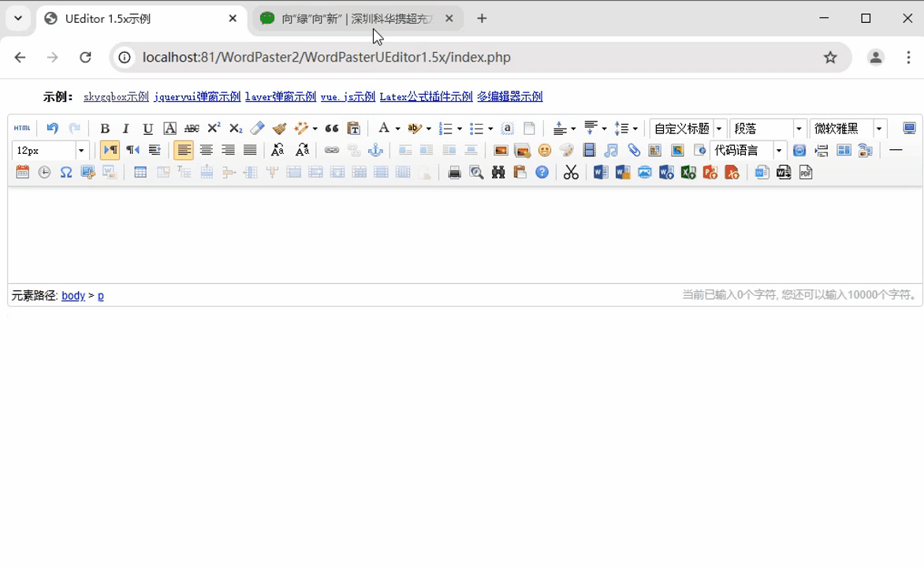Screen dimensions: 924x568
Task: Click the print icon
Action: pyautogui.click(x=455, y=173)
